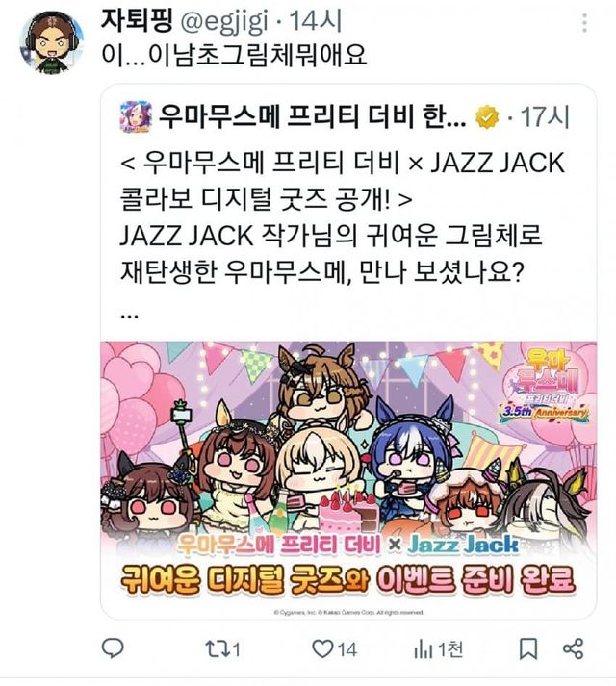Expand the truncated quoted text ellipsis

(130, 316)
